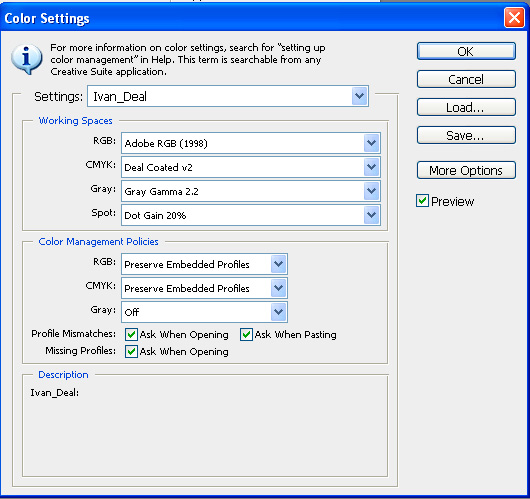Expand Gray Gamma 2.2 dropdown
The image size is (530, 499).
(x=251, y=191)
